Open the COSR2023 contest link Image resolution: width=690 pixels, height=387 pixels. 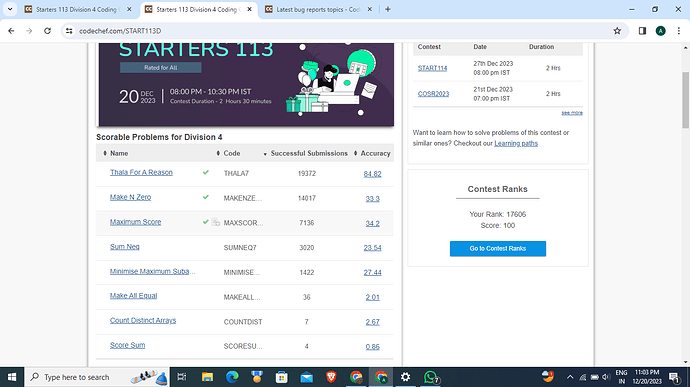(433, 94)
